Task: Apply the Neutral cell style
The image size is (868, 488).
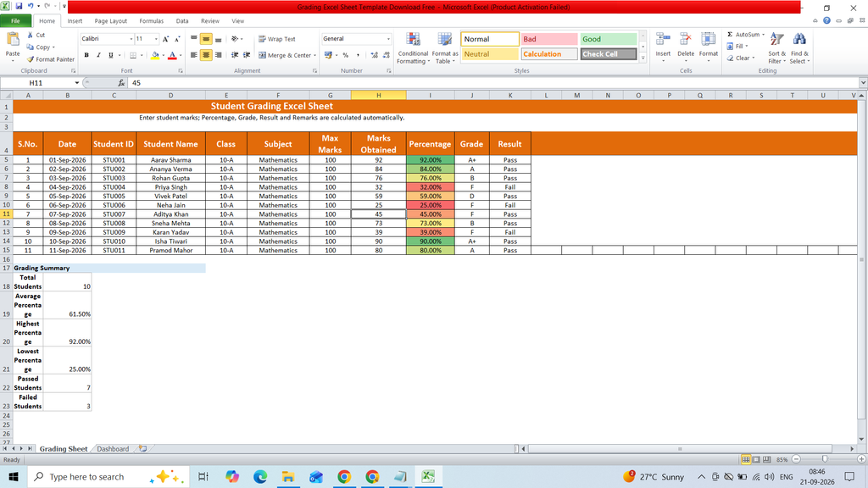Action: (x=489, y=54)
